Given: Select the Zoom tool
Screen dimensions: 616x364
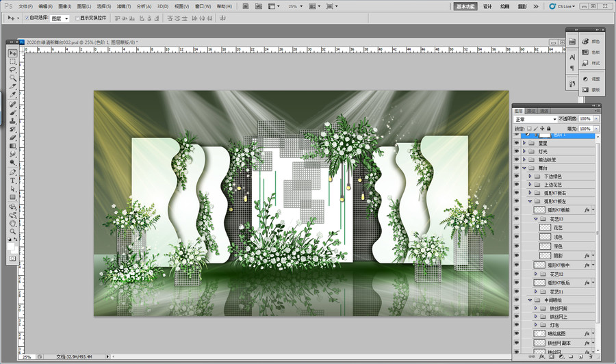Looking at the screenshot, I should coord(13,232).
